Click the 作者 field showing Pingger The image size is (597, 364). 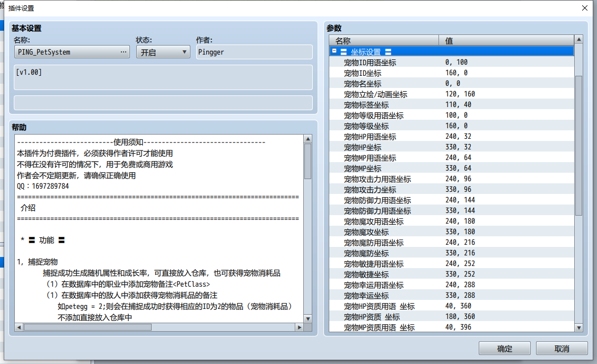pyautogui.click(x=254, y=52)
